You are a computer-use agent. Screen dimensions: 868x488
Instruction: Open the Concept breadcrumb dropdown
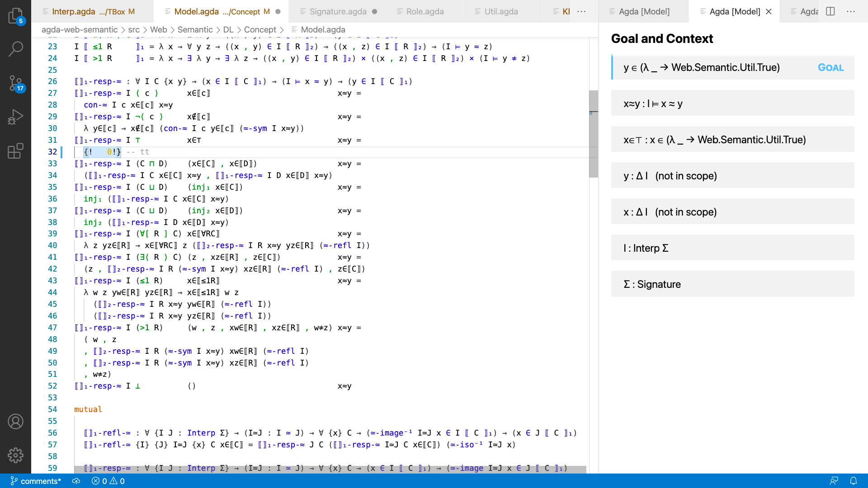pos(260,29)
